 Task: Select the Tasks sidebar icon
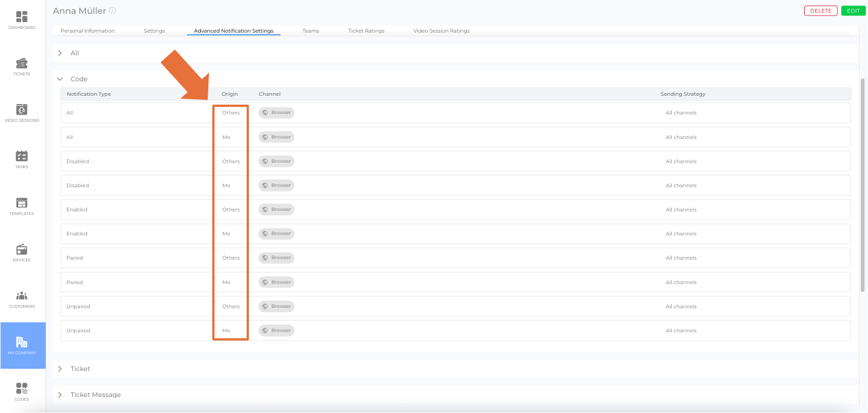pyautogui.click(x=22, y=157)
